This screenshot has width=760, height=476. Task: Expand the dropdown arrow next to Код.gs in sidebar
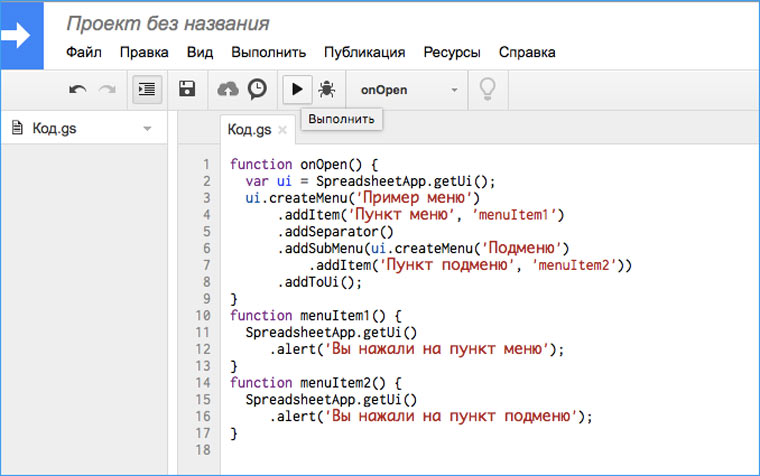click(x=147, y=129)
